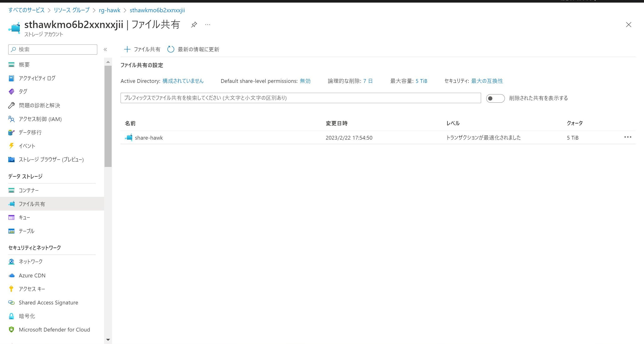Click the plus icon to add a file share
Image resolution: width=644 pixels, height=344 pixels.
pyautogui.click(x=127, y=49)
